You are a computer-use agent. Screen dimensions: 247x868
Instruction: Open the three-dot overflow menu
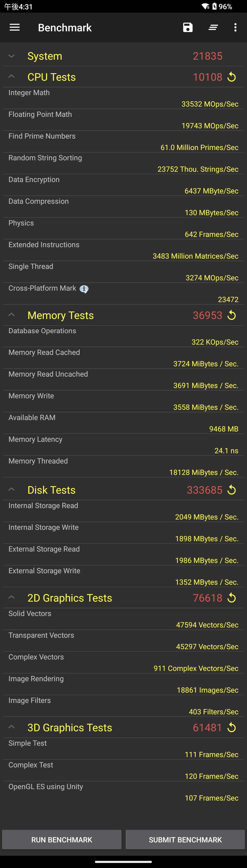[x=235, y=27]
